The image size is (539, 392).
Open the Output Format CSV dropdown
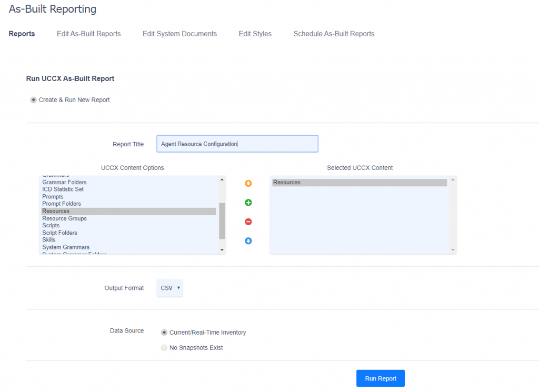(170, 288)
